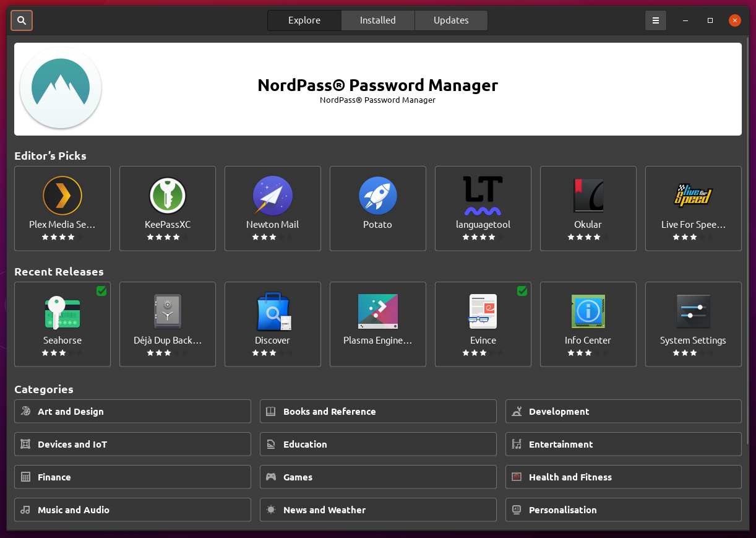
Task: Click the News and Weather sun icon
Action: pos(271,510)
